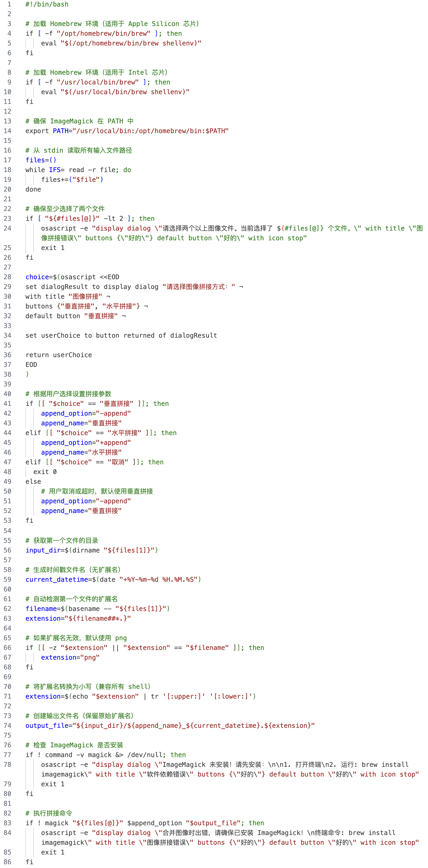
Task: Click append_option="+append" assignment
Action: [86, 442]
